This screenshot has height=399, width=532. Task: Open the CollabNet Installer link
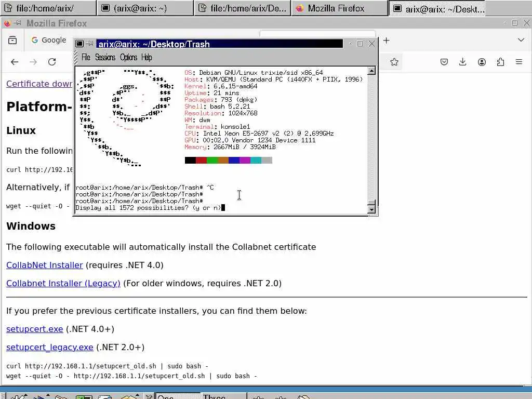tap(45, 265)
